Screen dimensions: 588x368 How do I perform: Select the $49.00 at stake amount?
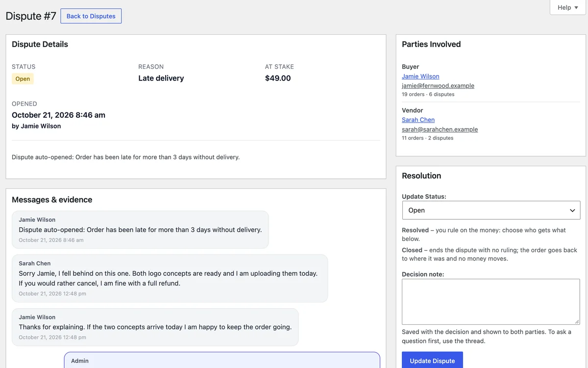tap(278, 78)
